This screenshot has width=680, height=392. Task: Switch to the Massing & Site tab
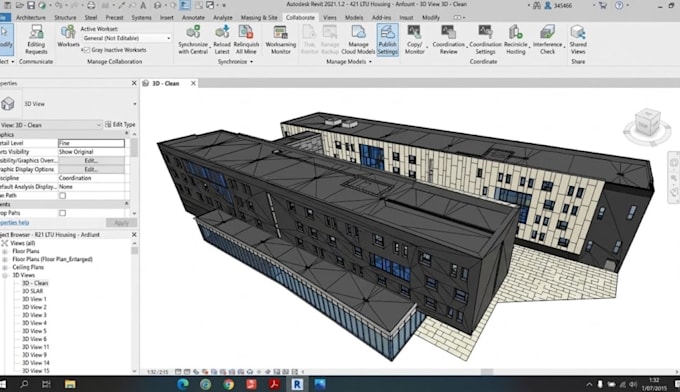tap(259, 17)
